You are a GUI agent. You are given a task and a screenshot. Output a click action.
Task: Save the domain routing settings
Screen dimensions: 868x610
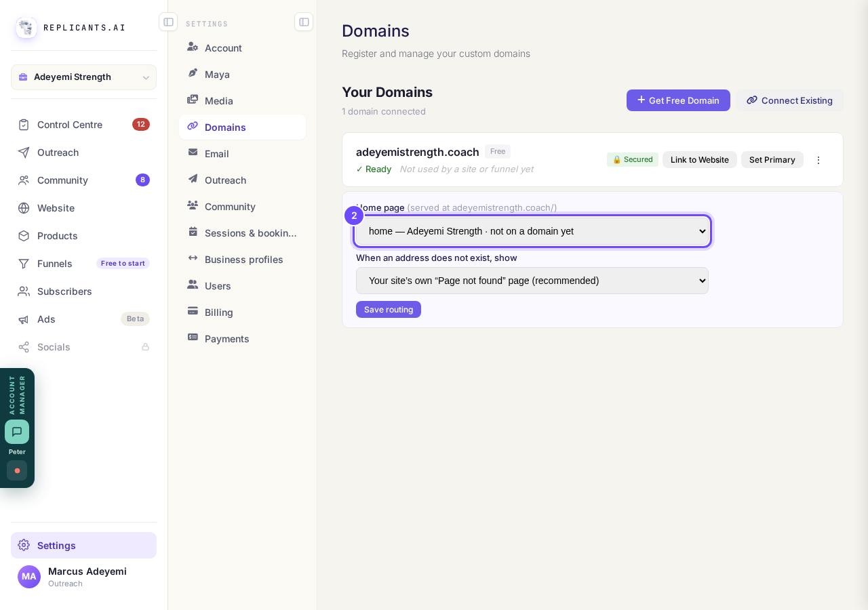point(389,310)
